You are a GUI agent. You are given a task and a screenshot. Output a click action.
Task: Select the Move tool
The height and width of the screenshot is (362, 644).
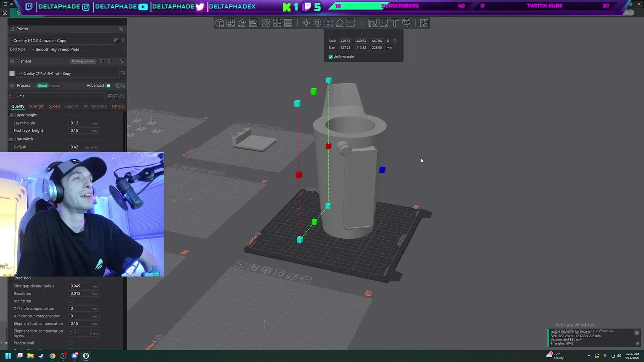pyautogui.click(x=306, y=23)
